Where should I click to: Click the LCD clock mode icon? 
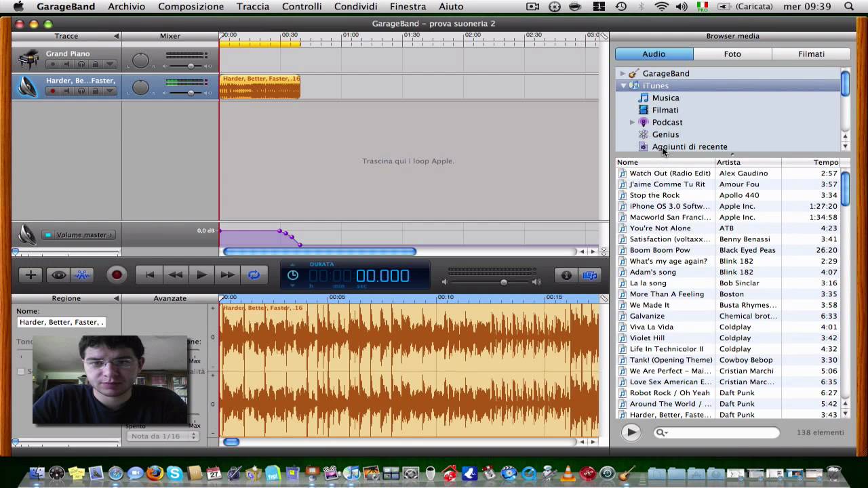click(293, 275)
